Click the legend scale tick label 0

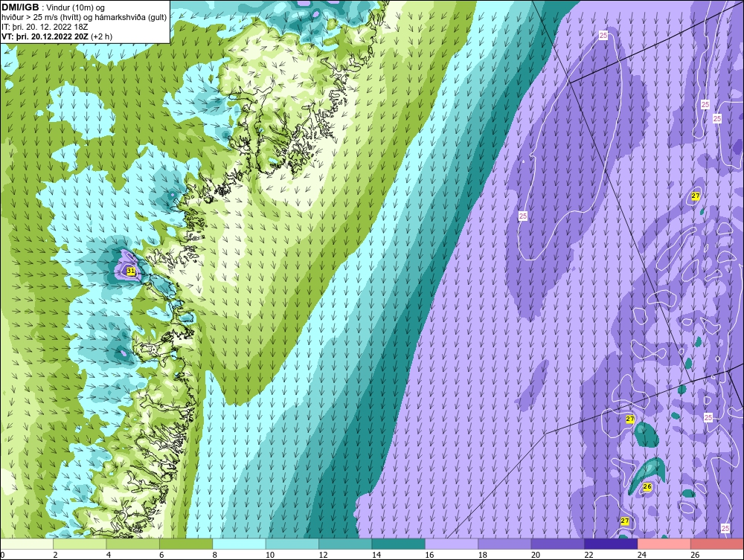[x=2, y=555]
